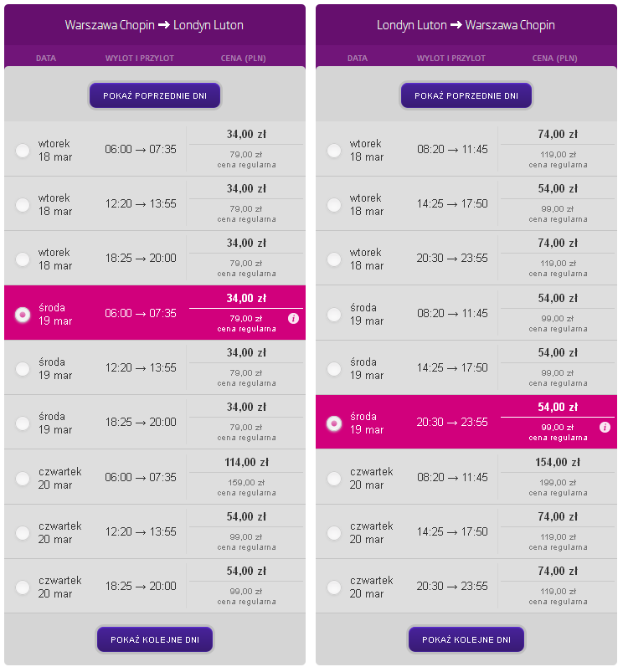Click selected return środa 20:30 radio button
The image size is (623, 672).
[x=334, y=423]
